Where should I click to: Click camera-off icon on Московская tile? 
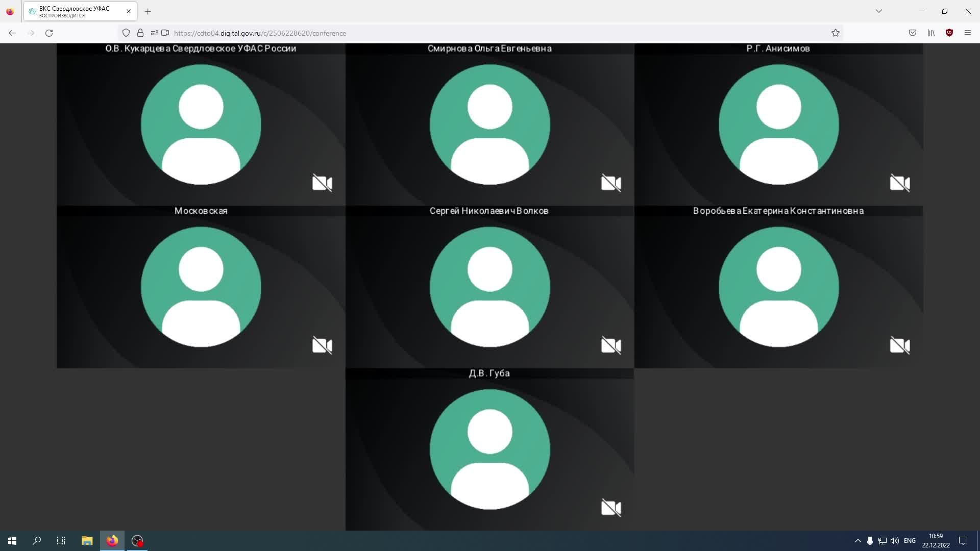coord(322,345)
